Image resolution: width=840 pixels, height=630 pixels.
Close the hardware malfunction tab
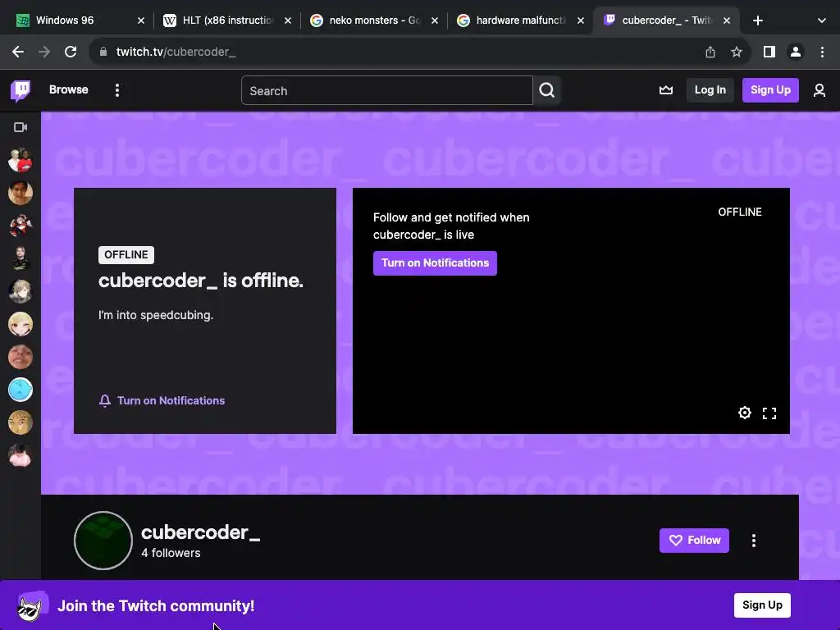pyautogui.click(x=580, y=21)
